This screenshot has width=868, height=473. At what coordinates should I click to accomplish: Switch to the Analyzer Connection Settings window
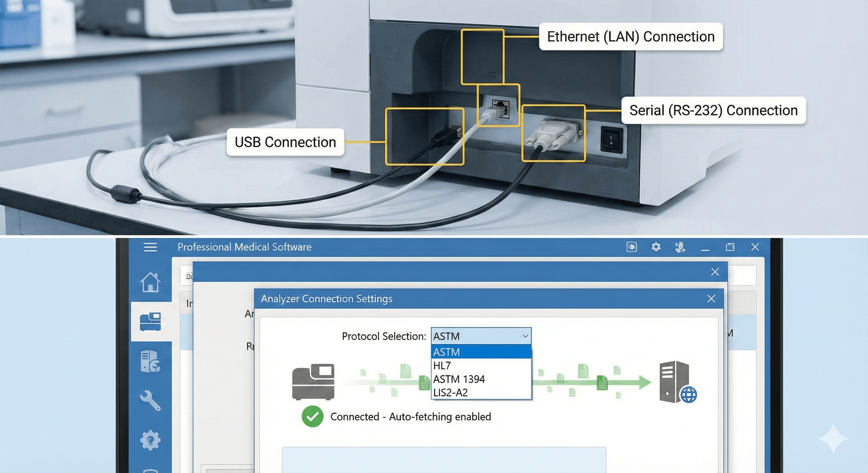click(327, 298)
